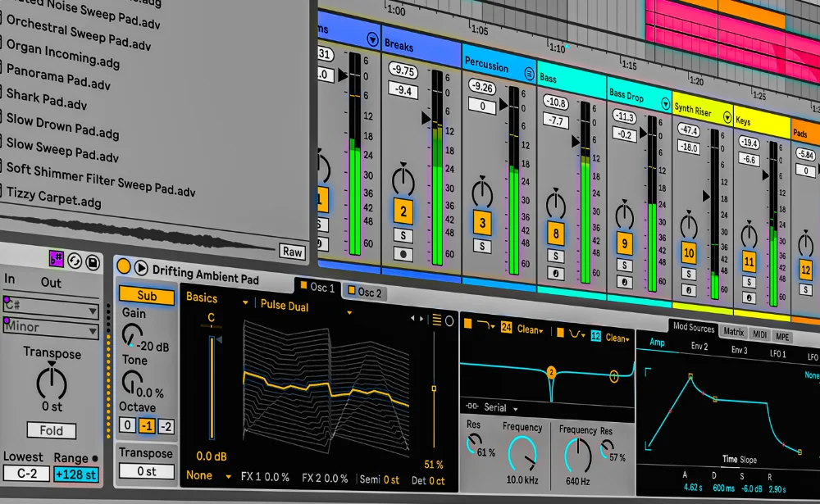The height and width of the screenshot is (504, 820).
Task: Click the Raw button under the waveform
Action: 292,252
